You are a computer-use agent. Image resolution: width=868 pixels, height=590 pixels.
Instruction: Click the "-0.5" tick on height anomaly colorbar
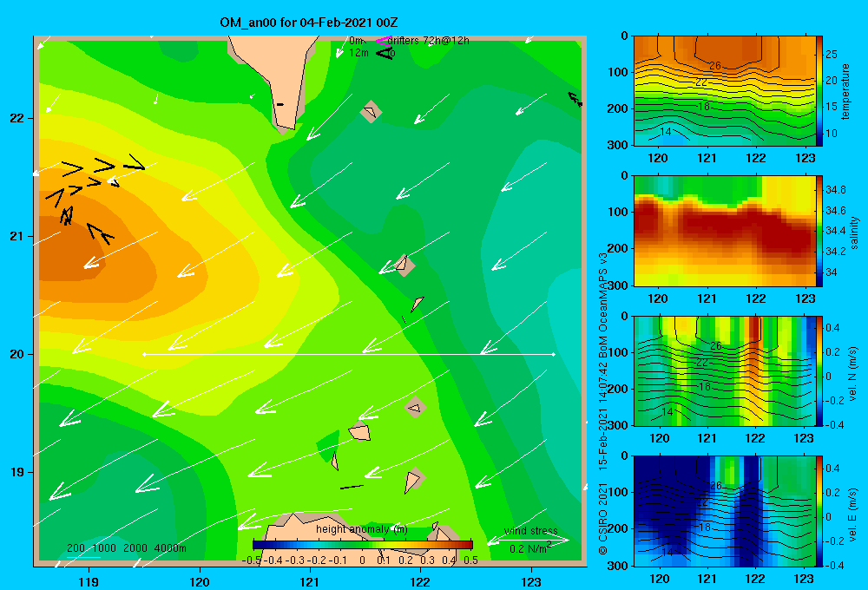[252, 560]
